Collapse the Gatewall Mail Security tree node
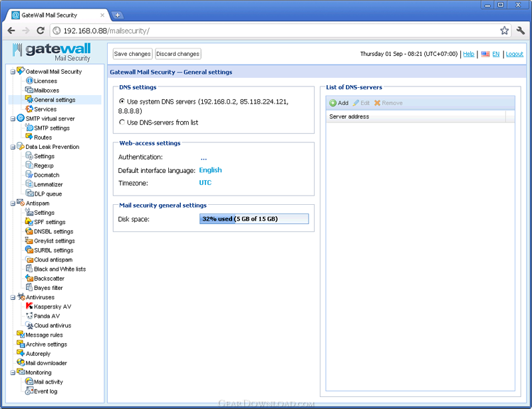Image resolution: width=532 pixels, height=409 pixels. tap(13, 72)
